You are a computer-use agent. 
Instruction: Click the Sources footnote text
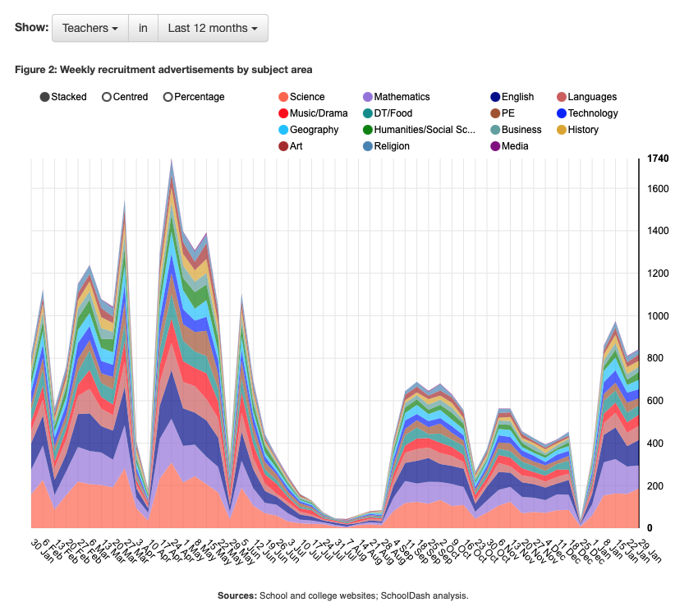tap(342, 595)
